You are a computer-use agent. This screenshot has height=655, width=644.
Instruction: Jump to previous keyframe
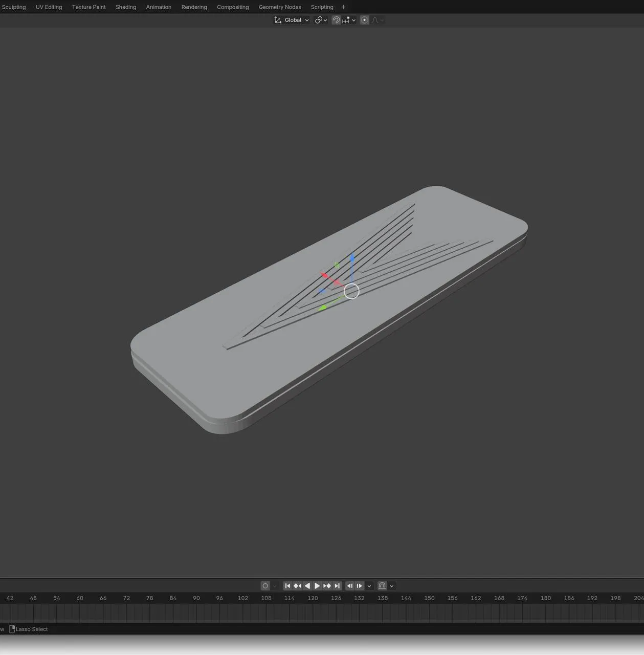pyautogui.click(x=297, y=586)
